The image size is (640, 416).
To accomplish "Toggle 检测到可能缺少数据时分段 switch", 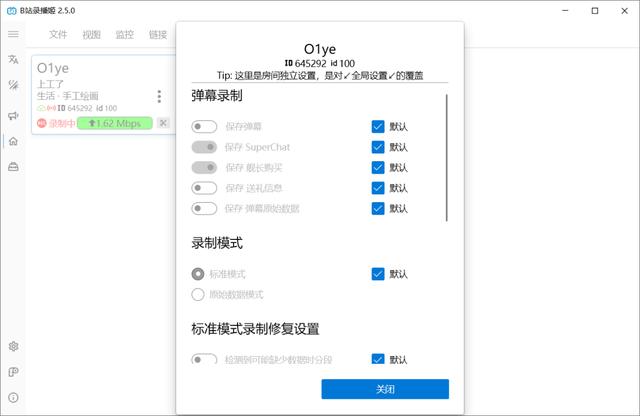I will (x=204, y=359).
